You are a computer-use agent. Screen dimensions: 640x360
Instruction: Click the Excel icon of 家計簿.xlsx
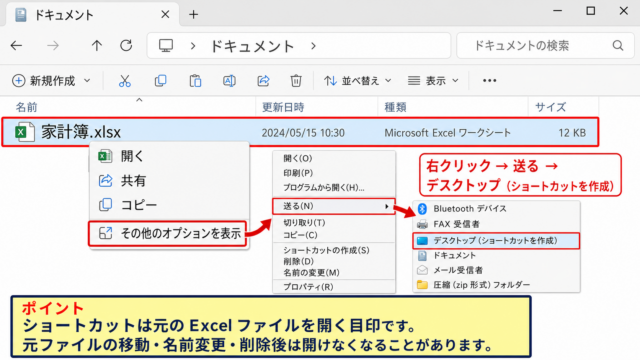coord(24,132)
